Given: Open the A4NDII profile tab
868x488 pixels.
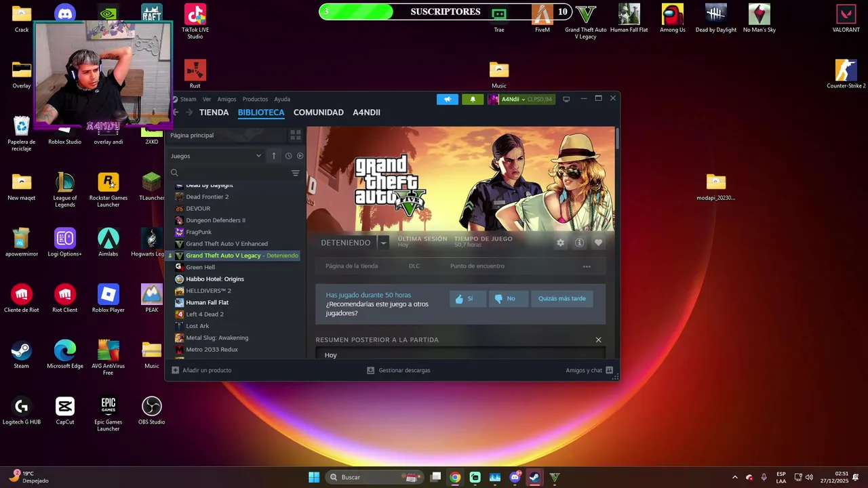Looking at the screenshot, I should coord(366,113).
